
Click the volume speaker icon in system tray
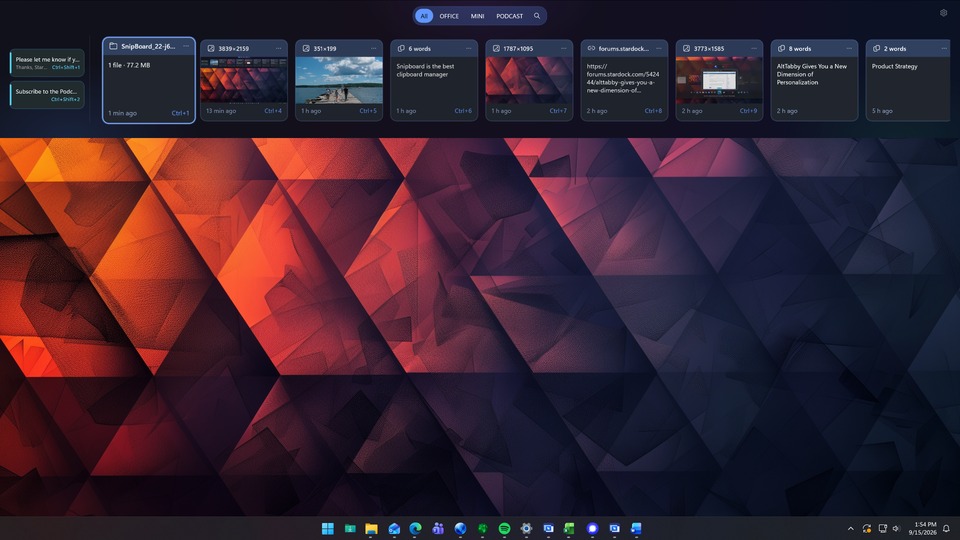tap(896, 528)
